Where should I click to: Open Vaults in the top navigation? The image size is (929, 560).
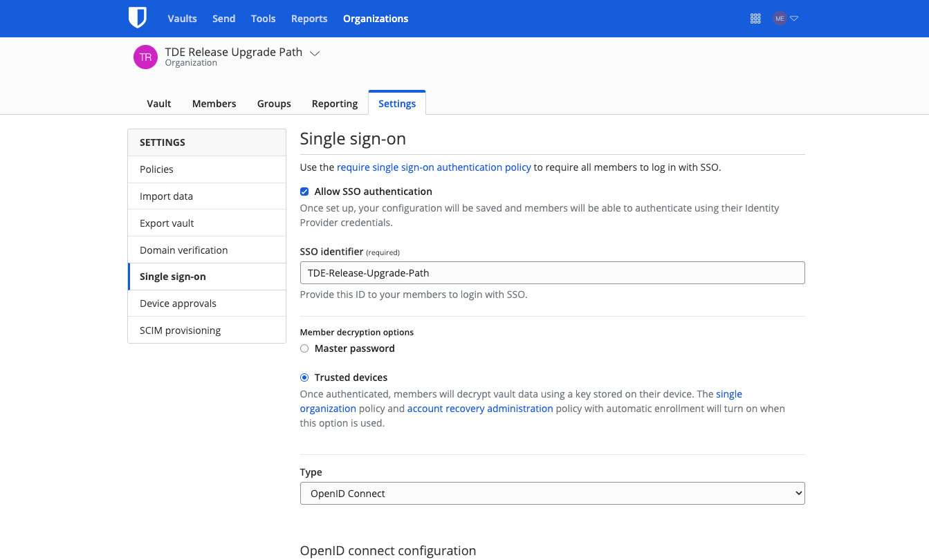click(182, 18)
